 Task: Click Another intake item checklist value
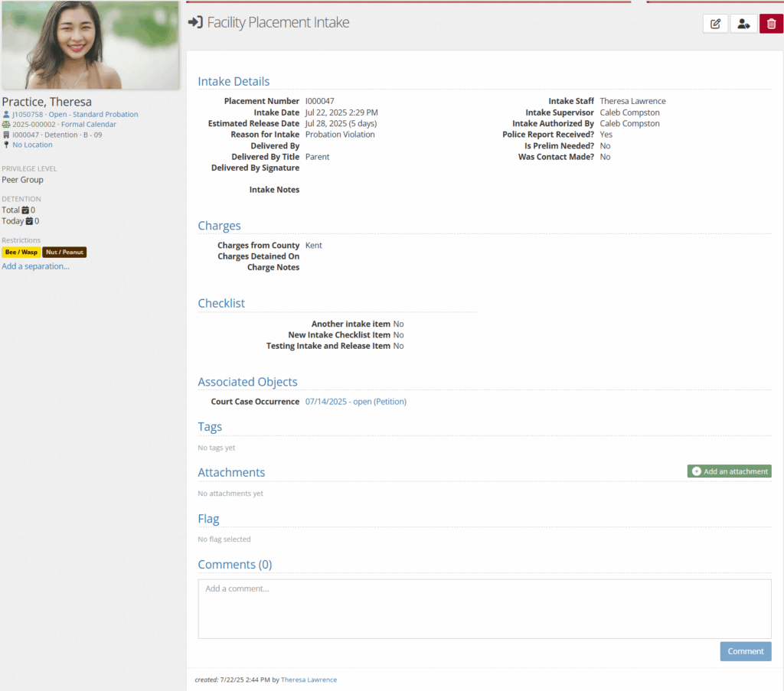tap(398, 324)
